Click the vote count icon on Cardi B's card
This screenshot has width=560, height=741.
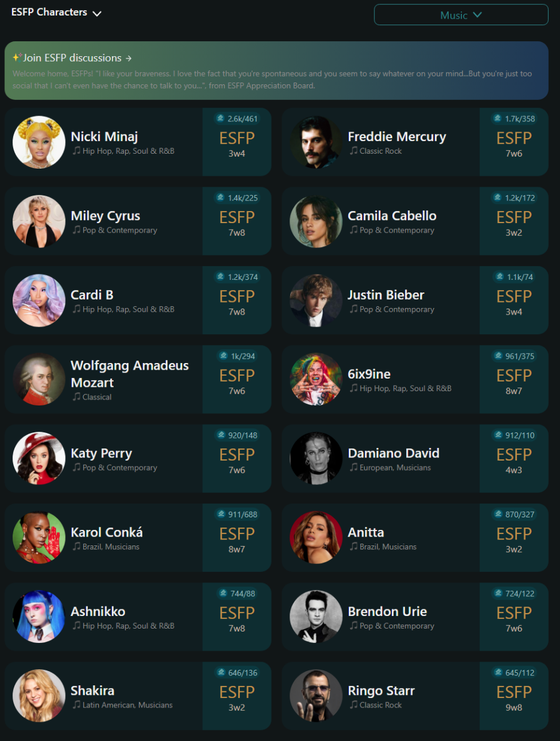[221, 277]
